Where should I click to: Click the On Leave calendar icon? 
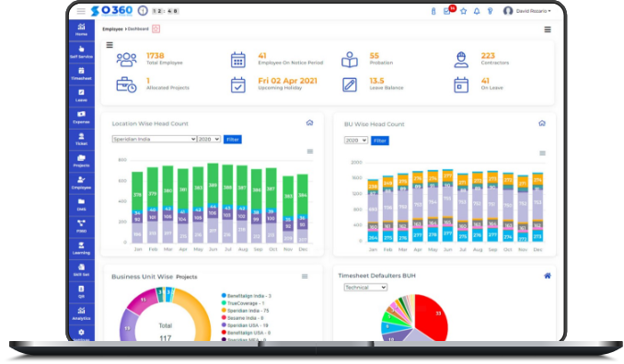[461, 85]
